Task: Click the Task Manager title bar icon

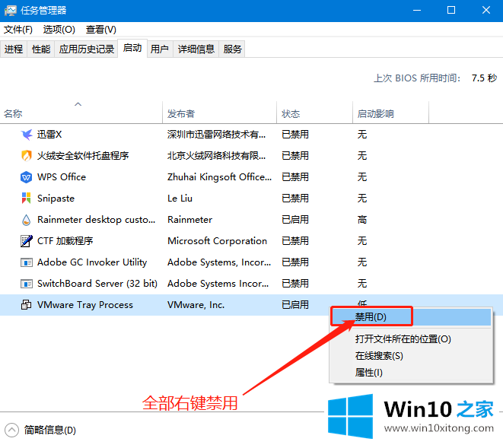Action: tap(10, 11)
